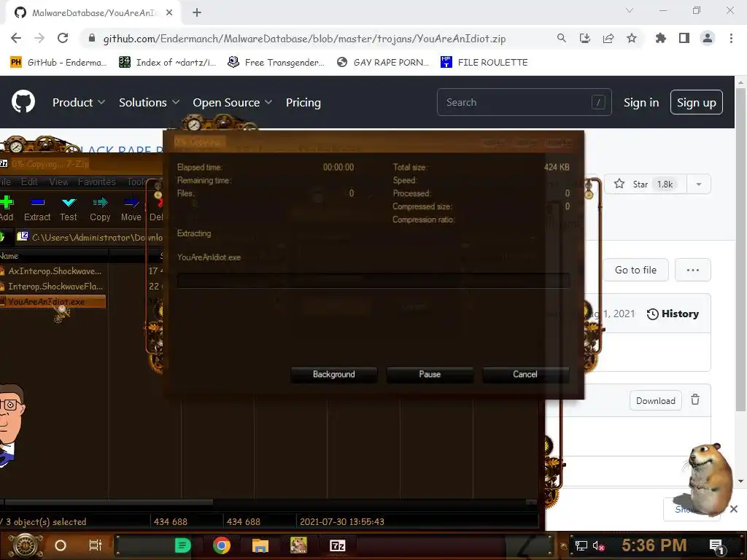The image size is (747, 560).
Task: Click the Background button in extraction dialog
Action: [x=334, y=374]
